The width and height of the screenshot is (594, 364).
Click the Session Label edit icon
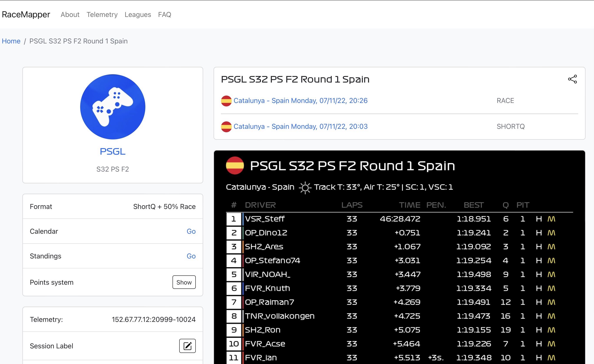tap(187, 346)
